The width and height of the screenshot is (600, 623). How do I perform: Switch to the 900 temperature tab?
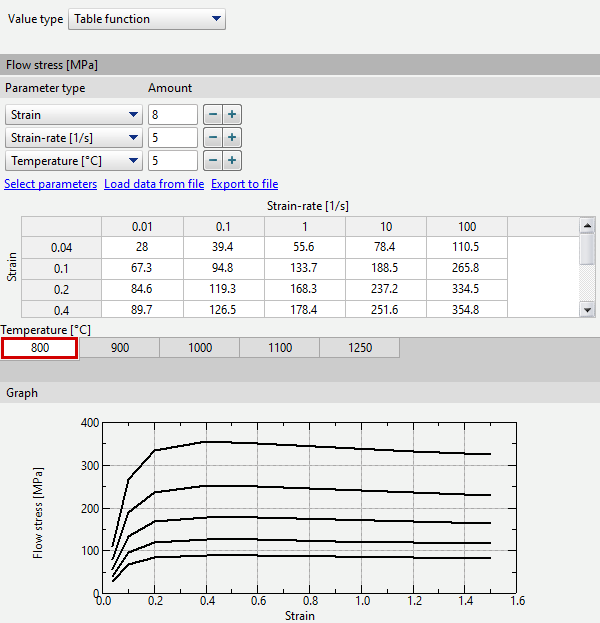119,348
